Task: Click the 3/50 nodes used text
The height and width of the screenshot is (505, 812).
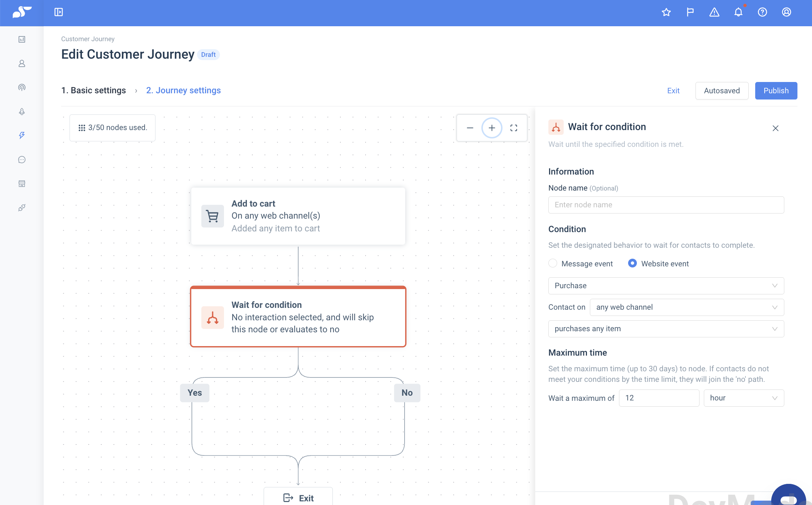Action: pyautogui.click(x=118, y=128)
